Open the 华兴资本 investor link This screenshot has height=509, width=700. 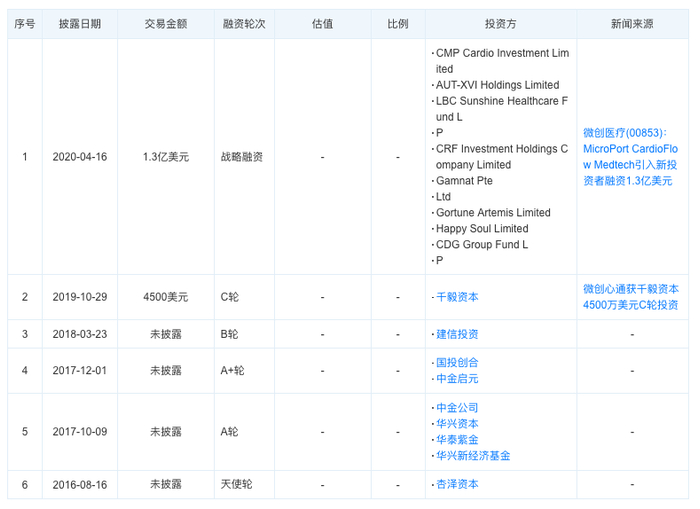457,424
